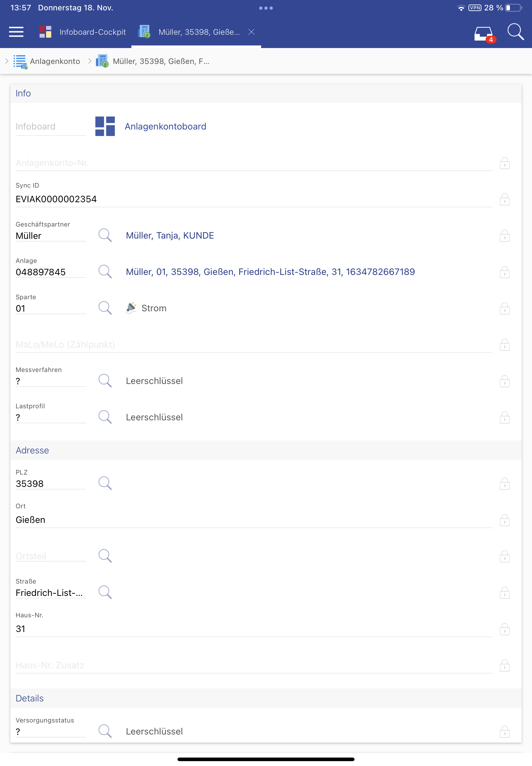Open lookup for Sparte field
This screenshot has height=766, width=532.
click(105, 308)
